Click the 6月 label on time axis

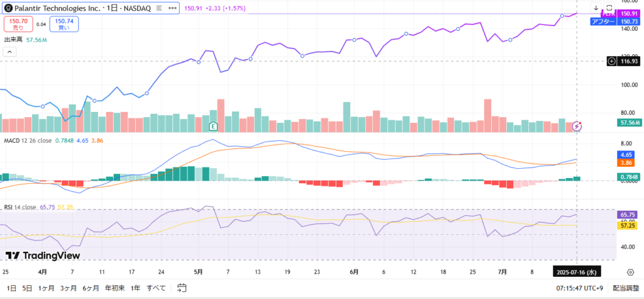coord(354,271)
